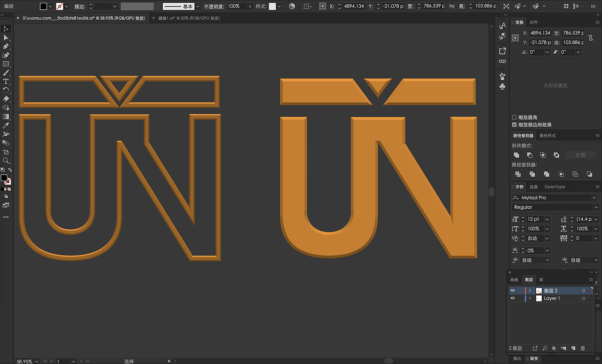602x364 pixels.
Task: Expand the Layer 1 layer contents
Action: coord(530,298)
